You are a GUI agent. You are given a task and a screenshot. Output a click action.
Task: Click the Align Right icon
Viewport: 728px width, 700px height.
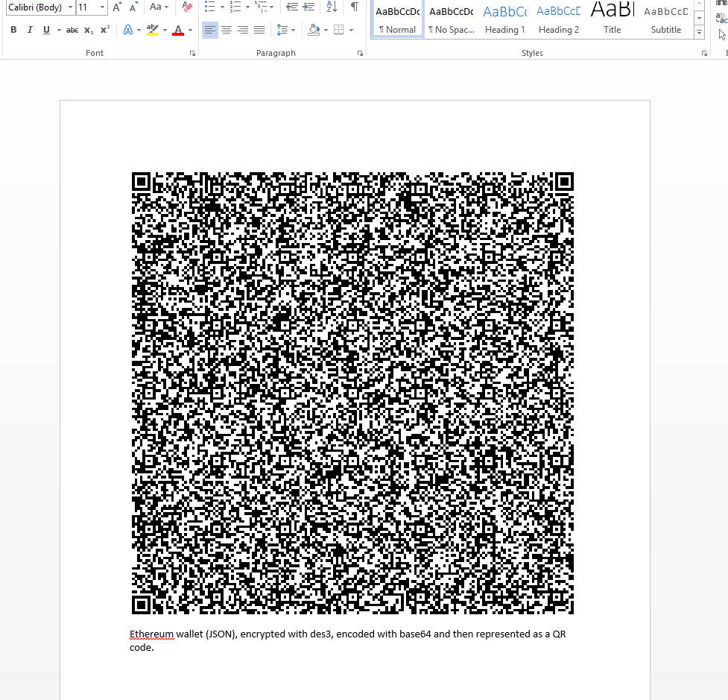[x=243, y=31]
